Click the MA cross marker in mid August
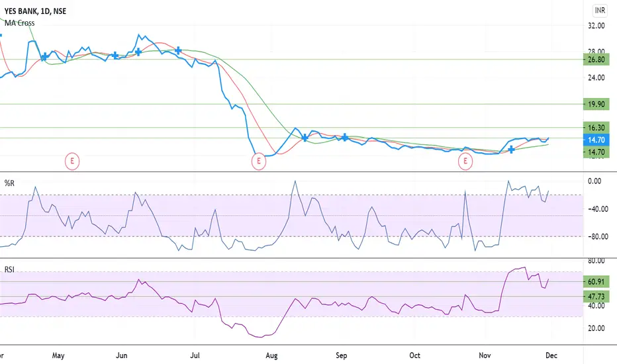The image size is (617, 364). click(x=305, y=138)
